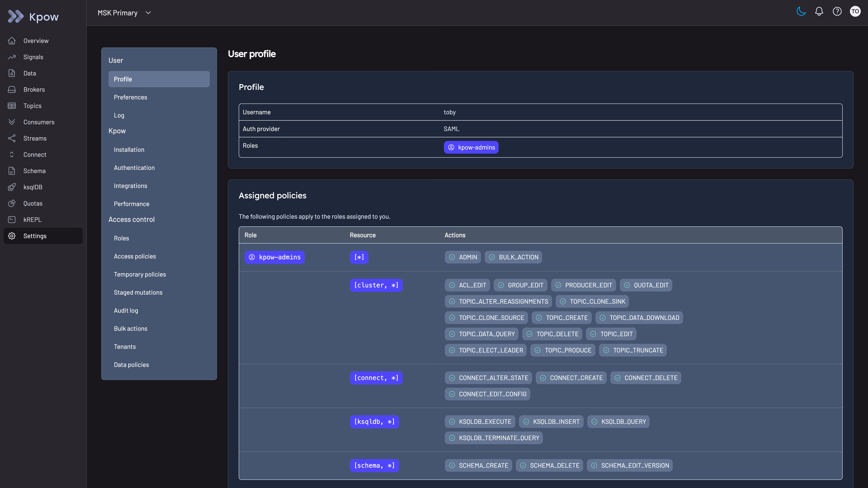Open Tenants page

coord(125,347)
